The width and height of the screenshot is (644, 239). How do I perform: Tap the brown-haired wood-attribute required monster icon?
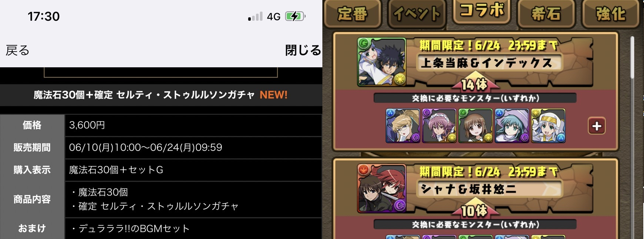pyautogui.click(x=475, y=126)
